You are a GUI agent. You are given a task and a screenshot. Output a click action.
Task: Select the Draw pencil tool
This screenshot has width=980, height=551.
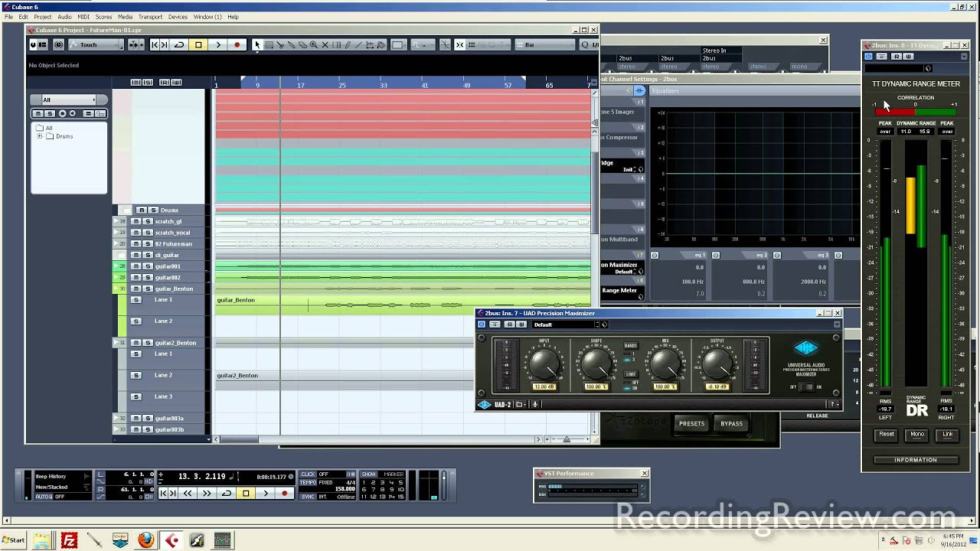[348, 45]
